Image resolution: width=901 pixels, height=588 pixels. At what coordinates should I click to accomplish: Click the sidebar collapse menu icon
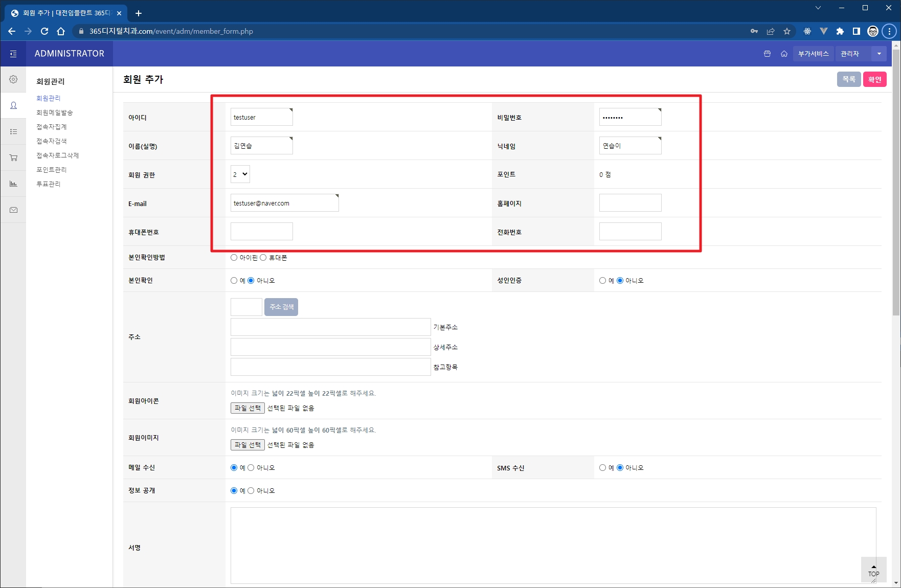point(13,54)
